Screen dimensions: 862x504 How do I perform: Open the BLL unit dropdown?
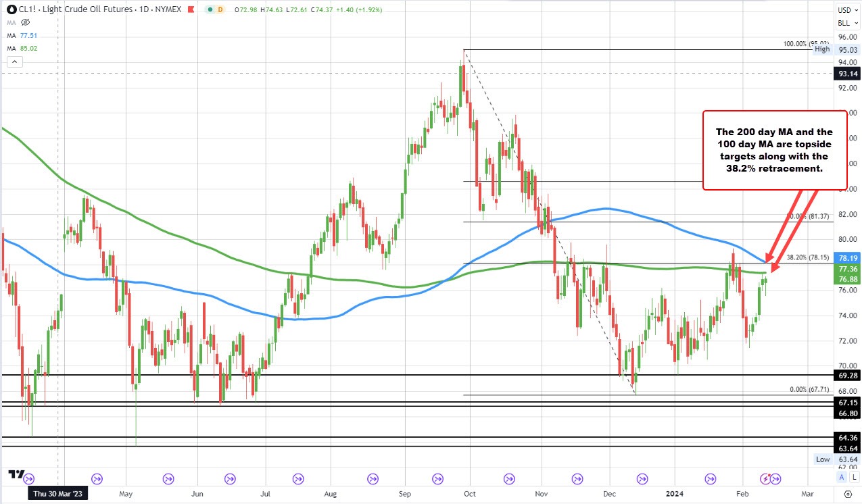847,22
